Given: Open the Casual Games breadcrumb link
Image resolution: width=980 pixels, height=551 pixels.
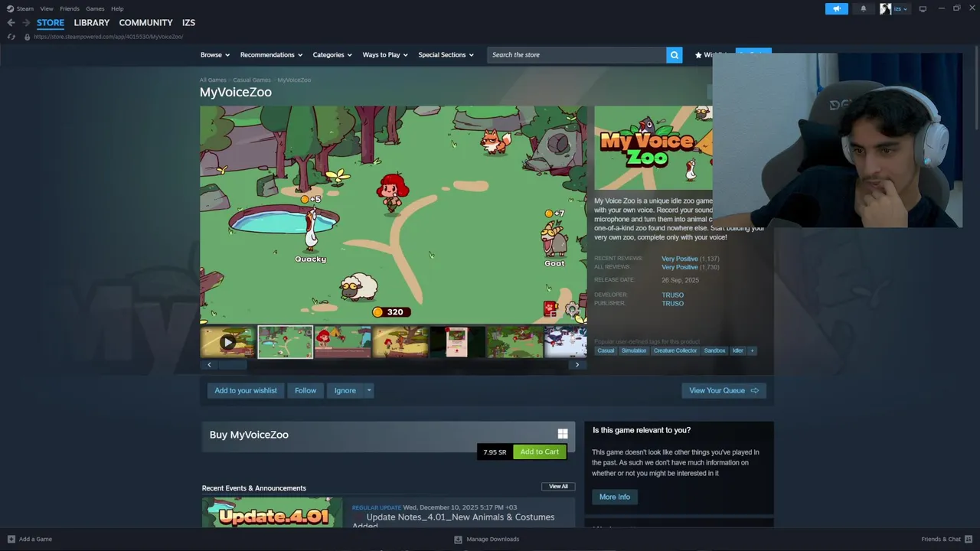Looking at the screenshot, I should tap(252, 80).
